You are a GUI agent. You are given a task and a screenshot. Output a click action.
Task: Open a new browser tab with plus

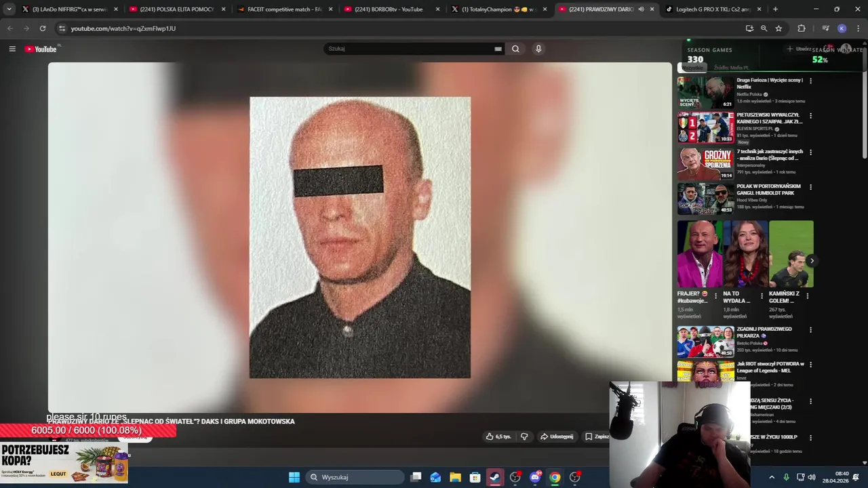pyautogui.click(x=775, y=9)
